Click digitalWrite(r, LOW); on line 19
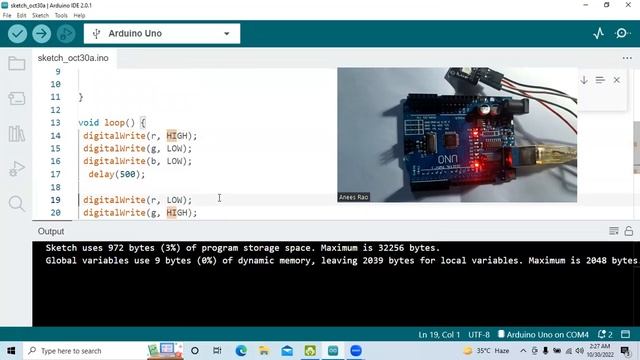The height and width of the screenshot is (360, 640). coord(138,200)
